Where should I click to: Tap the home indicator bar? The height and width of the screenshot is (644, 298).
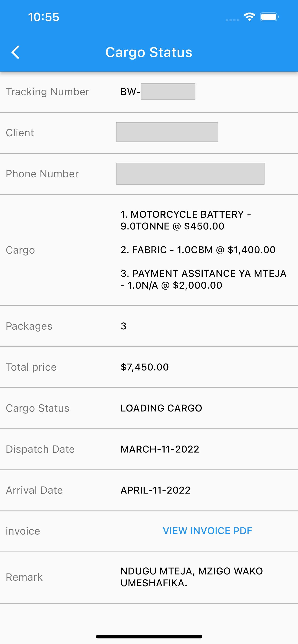click(149, 637)
